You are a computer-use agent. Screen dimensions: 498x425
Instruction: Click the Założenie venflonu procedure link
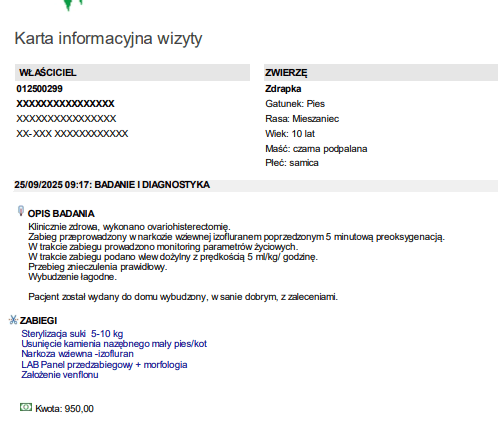pos(60,375)
